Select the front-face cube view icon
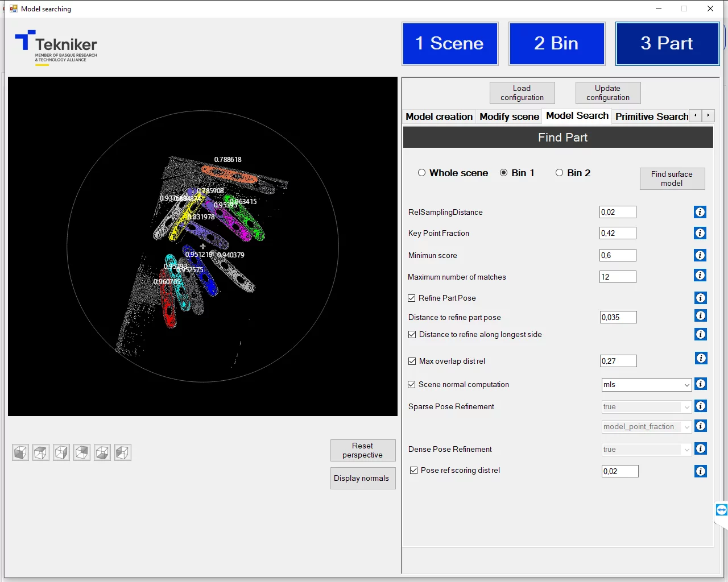 pyautogui.click(x=20, y=452)
